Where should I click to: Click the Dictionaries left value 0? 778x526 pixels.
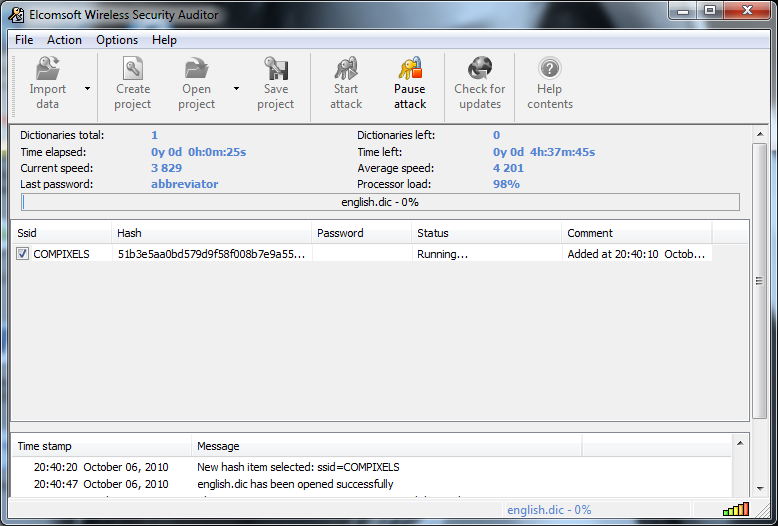[x=496, y=135]
